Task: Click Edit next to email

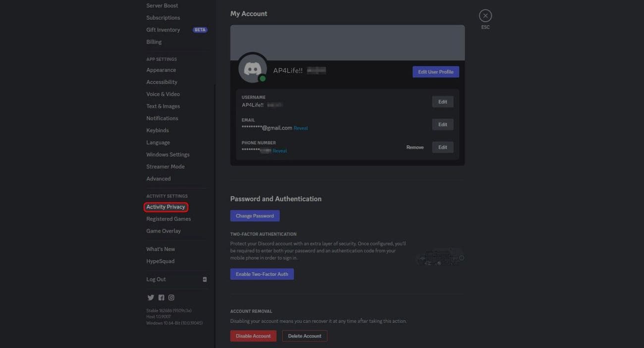Action: pyautogui.click(x=442, y=124)
